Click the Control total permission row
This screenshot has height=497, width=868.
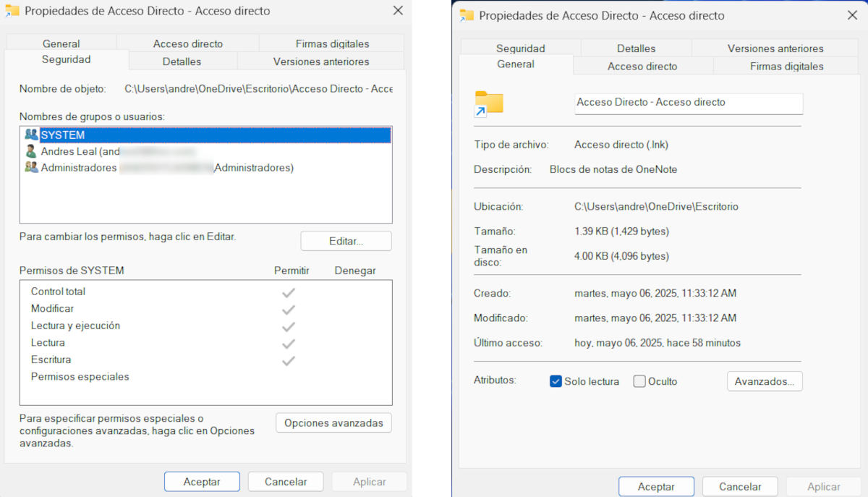tap(206, 292)
